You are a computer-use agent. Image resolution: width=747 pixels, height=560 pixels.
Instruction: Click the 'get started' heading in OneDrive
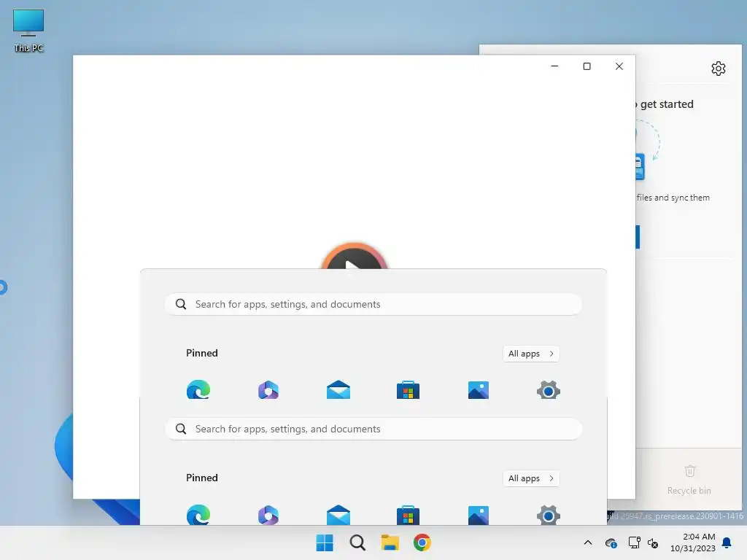[x=667, y=104]
